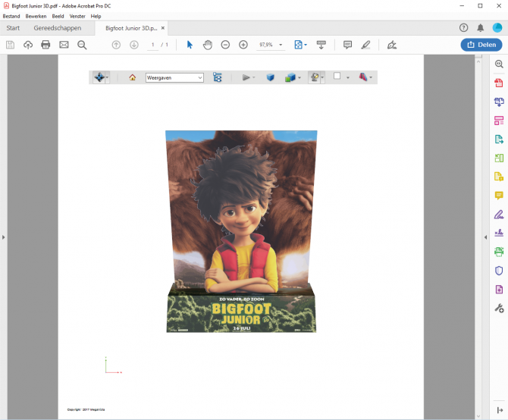
Task: Open the Protect shield tool in sidebar
Action: (499, 271)
